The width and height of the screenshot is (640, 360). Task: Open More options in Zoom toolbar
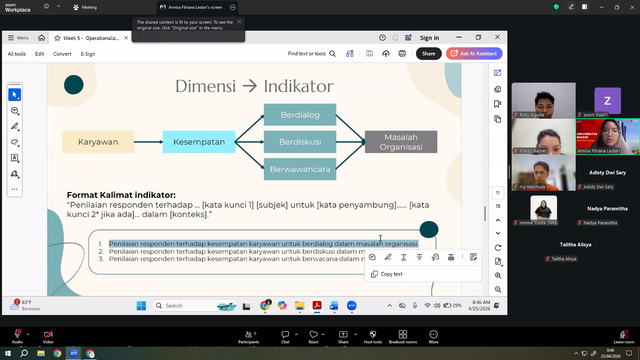pos(433,337)
